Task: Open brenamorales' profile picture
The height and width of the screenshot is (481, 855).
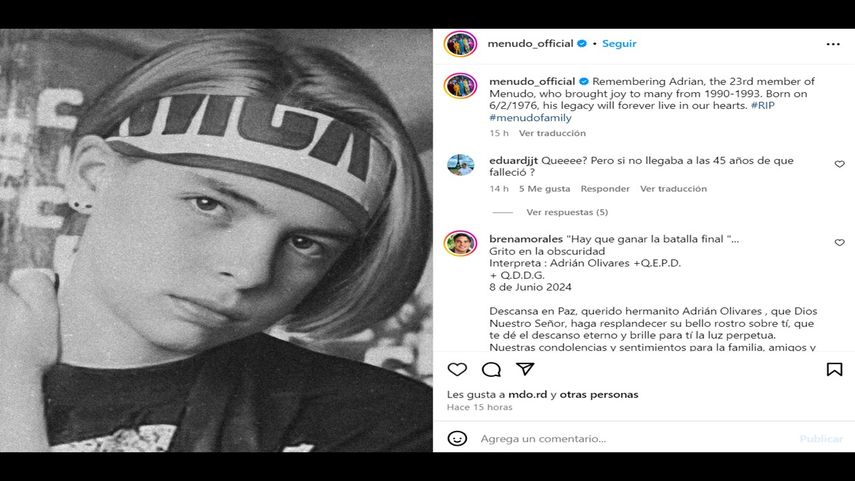Action: click(x=460, y=243)
